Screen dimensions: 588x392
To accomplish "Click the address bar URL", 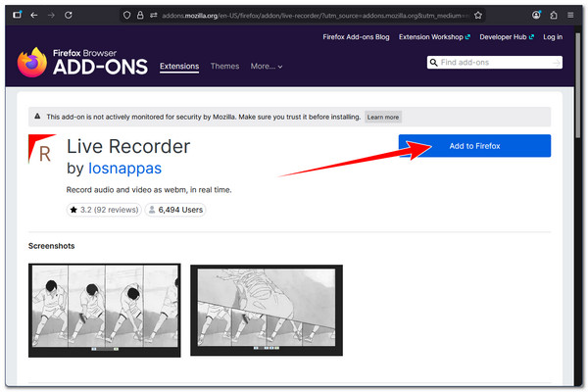I will 315,16.
